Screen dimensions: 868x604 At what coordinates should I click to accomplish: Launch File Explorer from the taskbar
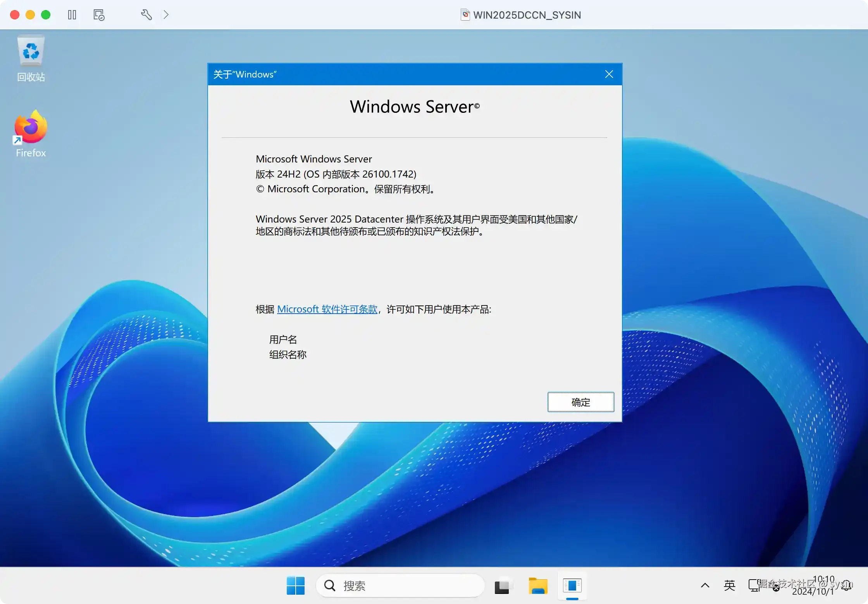point(538,586)
